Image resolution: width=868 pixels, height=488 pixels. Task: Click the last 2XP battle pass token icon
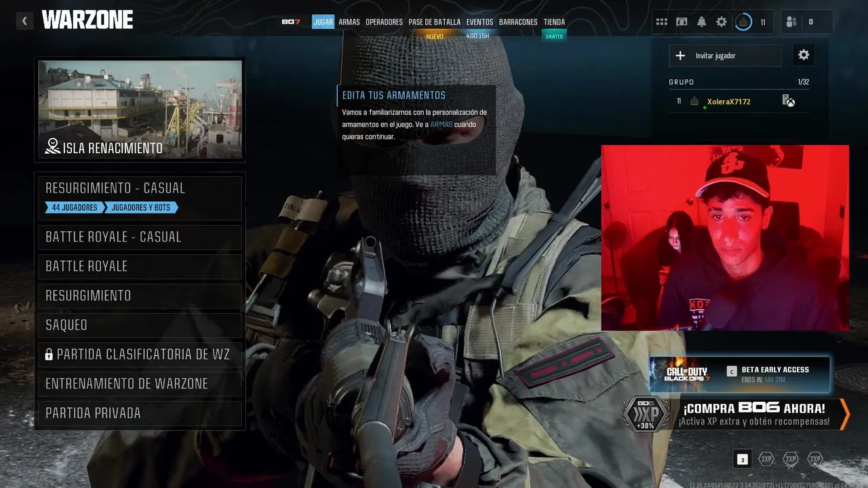[815, 460]
